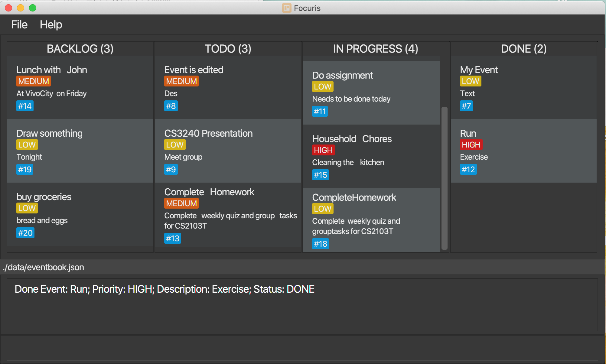Viewport: 606px width, 364px height.
Task: Select the CS3240 Presentation card
Action: click(x=228, y=151)
